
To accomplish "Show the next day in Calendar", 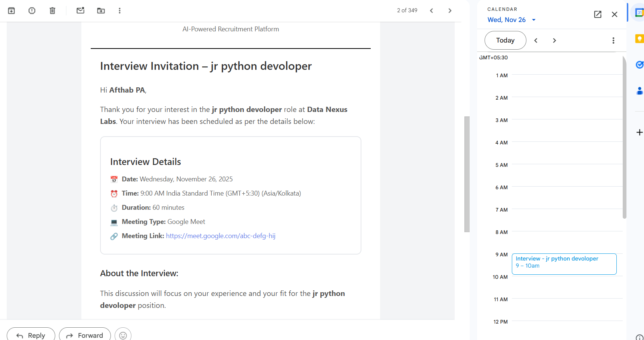I will coord(554,40).
